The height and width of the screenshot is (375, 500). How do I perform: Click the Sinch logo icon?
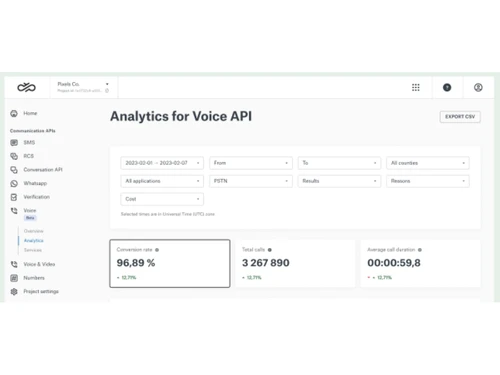[26, 87]
